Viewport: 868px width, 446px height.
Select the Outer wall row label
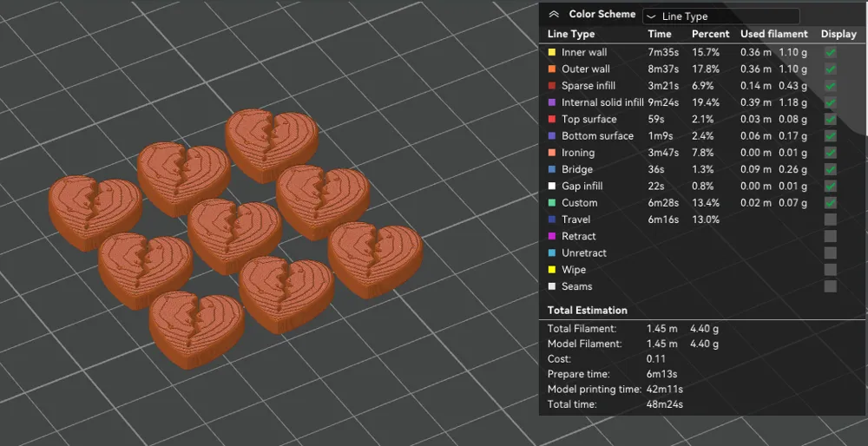coord(586,69)
